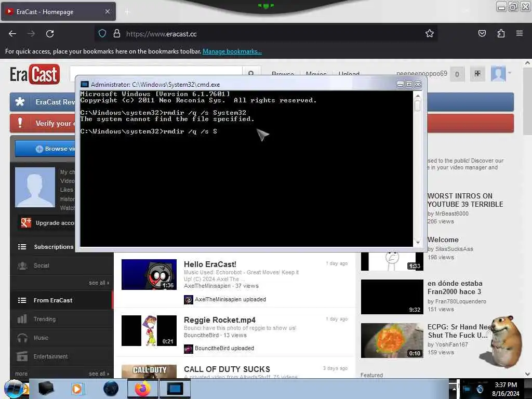Click BouncitheBird uploaded avatar icon

[188, 349]
